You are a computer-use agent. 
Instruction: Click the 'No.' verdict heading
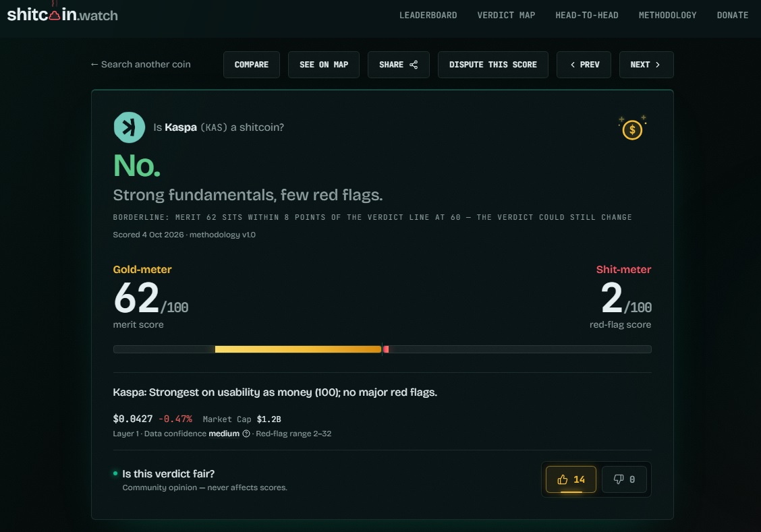click(137, 166)
